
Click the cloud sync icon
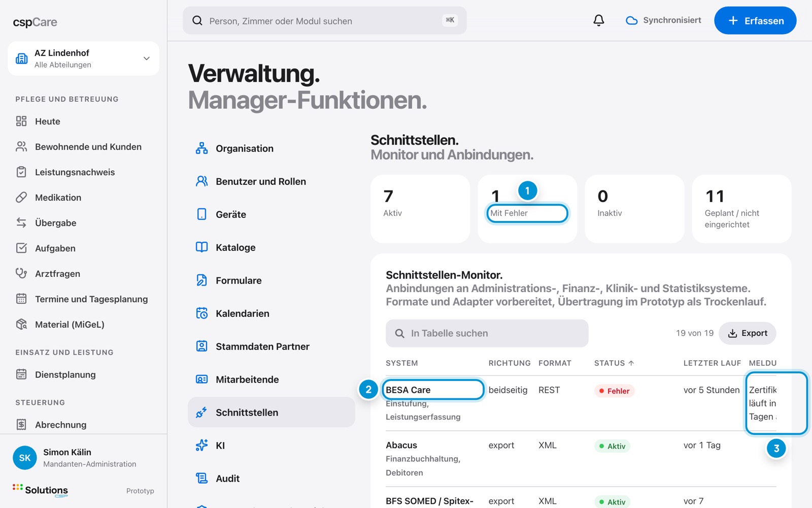631,20
